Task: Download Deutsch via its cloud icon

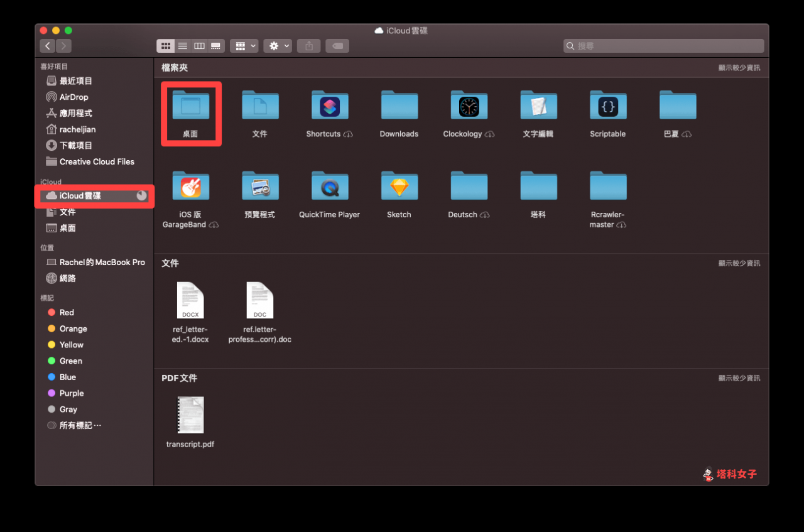Action: (x=485, y=215)
